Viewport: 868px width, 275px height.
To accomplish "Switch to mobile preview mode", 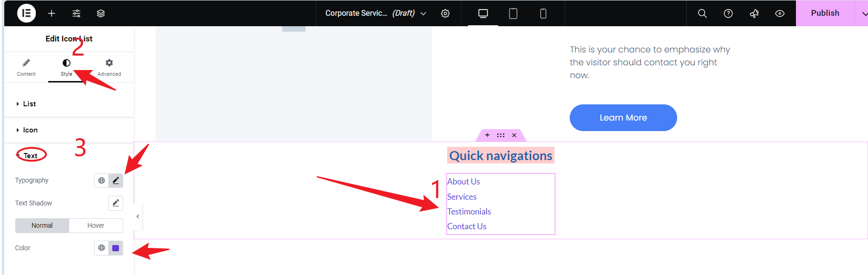I will pyautogui.click(x=543, y=13).
